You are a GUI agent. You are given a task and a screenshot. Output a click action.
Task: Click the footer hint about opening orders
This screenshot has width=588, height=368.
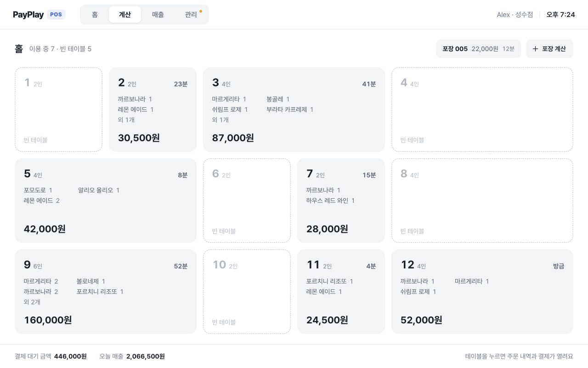[519, 356]
